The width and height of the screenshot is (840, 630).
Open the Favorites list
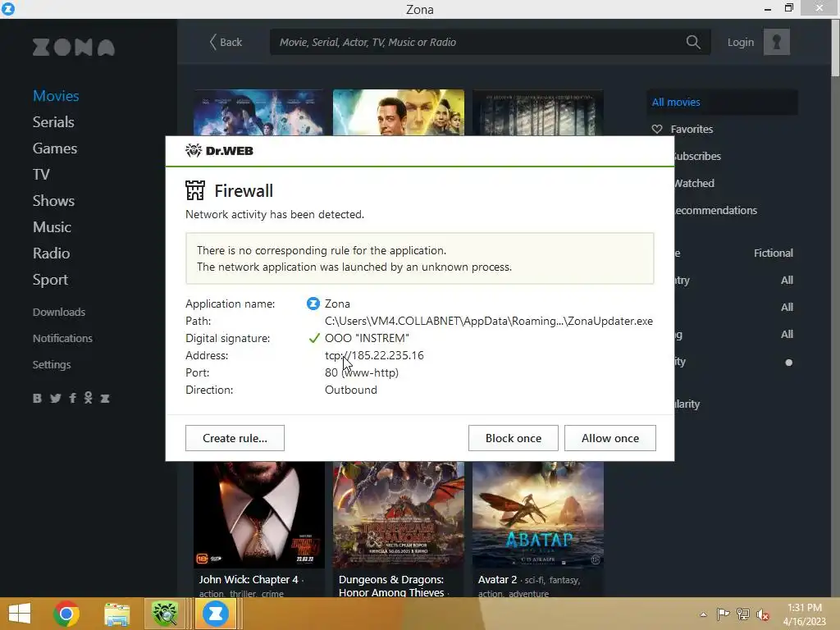pos(692,129)
